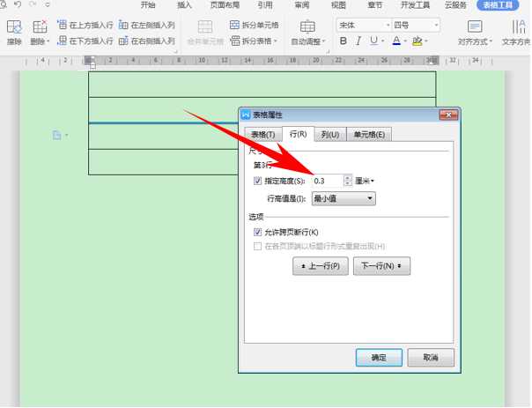Image resolution: width=532 pixels, height=408 pixels.
Task: Open the 云服务 (Cloud) tab
Action: (455, 5)
